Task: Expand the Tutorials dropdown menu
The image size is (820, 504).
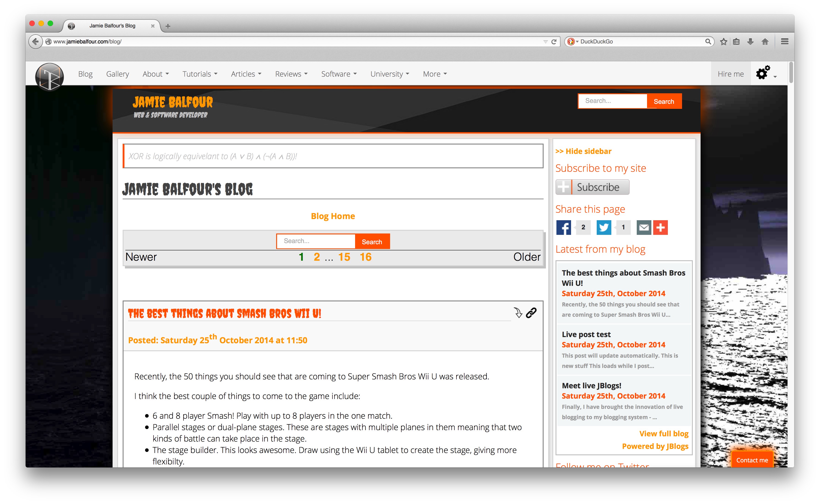Action: pos(200,74)
